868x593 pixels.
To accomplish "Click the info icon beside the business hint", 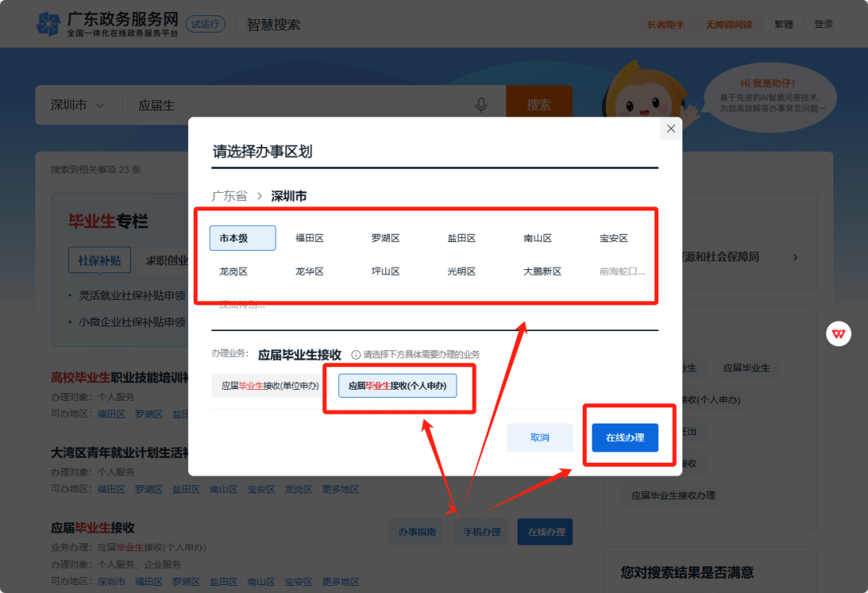I will [x=355, y=354].
